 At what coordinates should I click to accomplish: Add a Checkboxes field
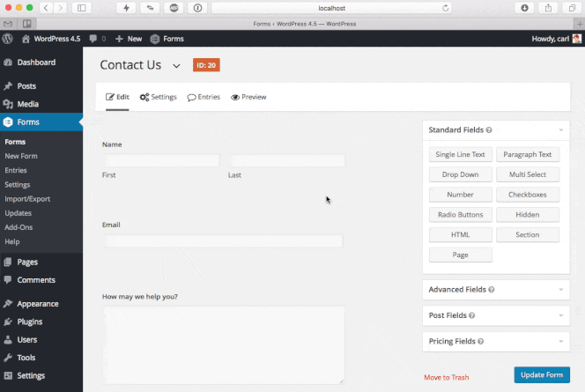point(528,195)
